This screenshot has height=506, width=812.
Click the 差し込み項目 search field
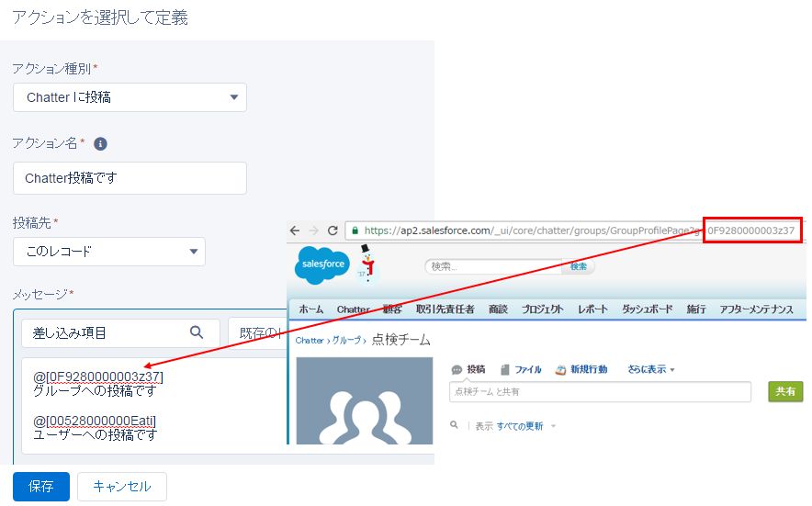click(120, 332)
